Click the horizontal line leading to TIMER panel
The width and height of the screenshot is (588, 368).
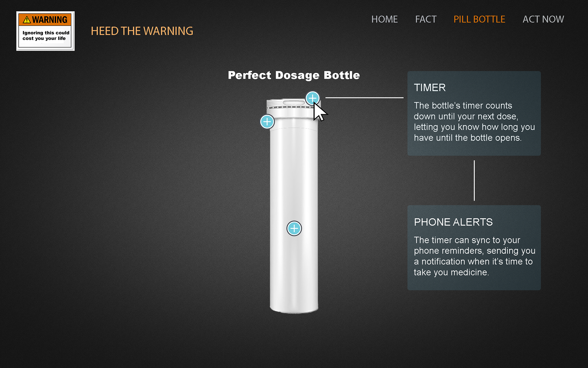tap(364, 98)
